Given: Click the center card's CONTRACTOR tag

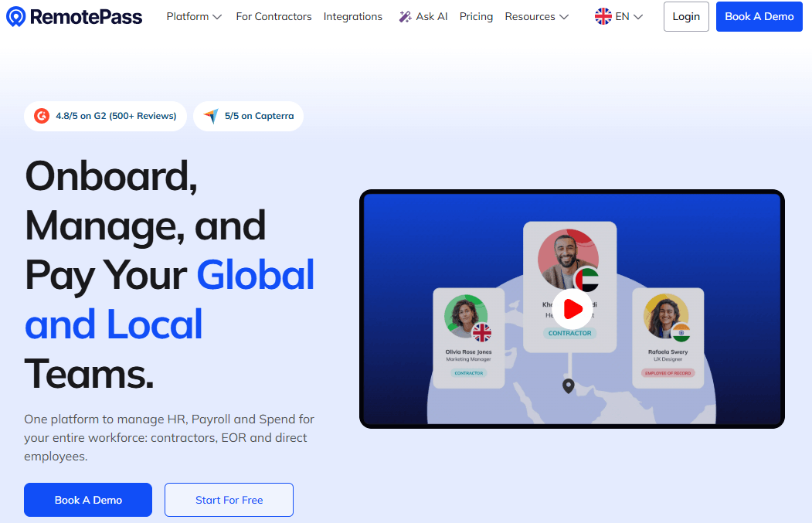Looking at the screenshot, I should point(569,333).
